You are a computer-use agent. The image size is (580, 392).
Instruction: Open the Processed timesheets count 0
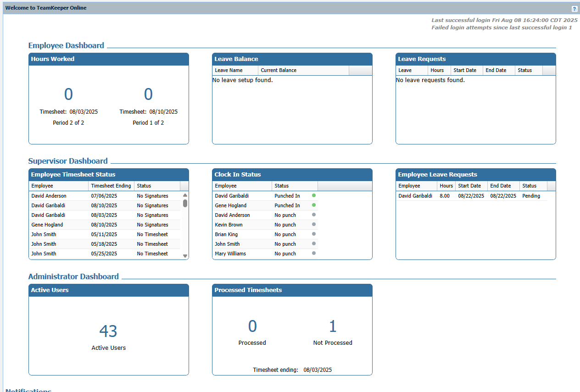(x=252, y=326)
